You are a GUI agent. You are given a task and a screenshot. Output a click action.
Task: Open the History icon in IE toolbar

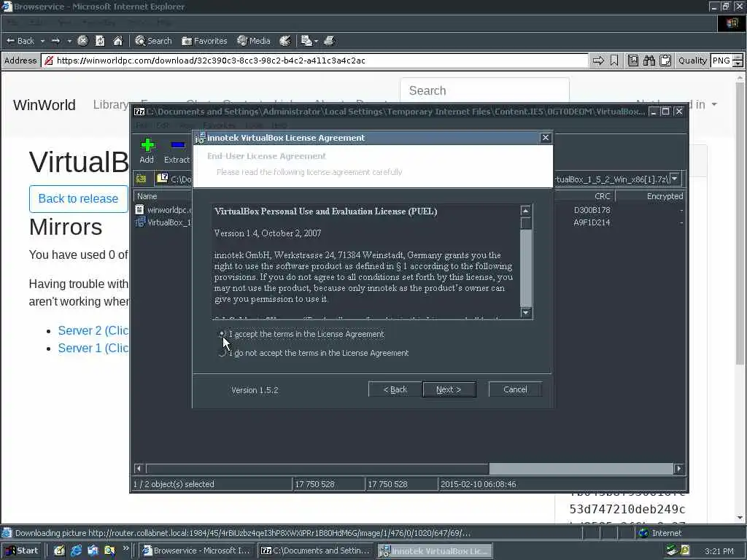coord(285,41)
